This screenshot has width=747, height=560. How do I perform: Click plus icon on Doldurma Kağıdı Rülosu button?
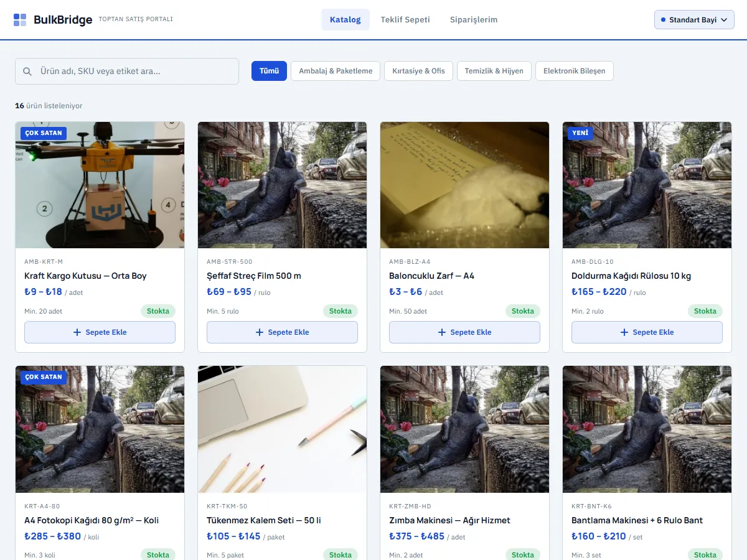click(624, 332)
